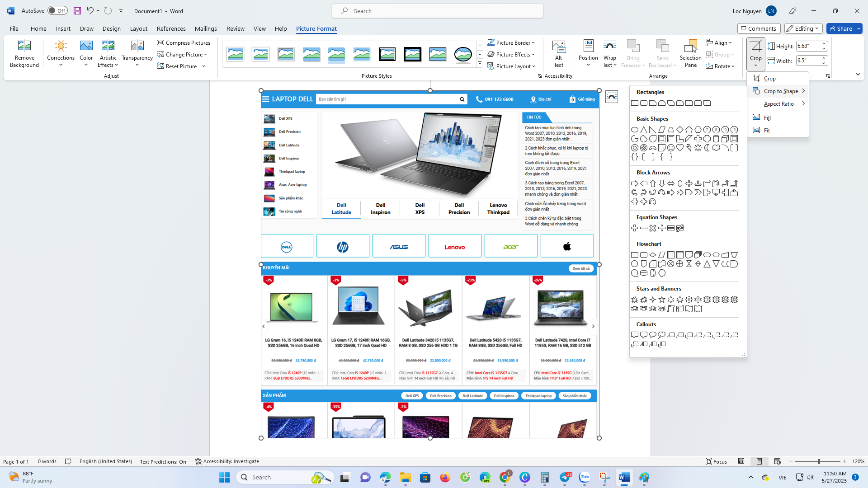The image size is (868, 488).
Task: Click Compress Pictures
Action: click(x=184, y=42)
